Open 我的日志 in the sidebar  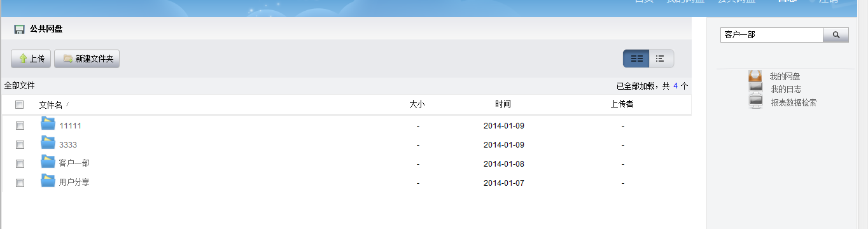pyautogui.click(x=786, y=89)
